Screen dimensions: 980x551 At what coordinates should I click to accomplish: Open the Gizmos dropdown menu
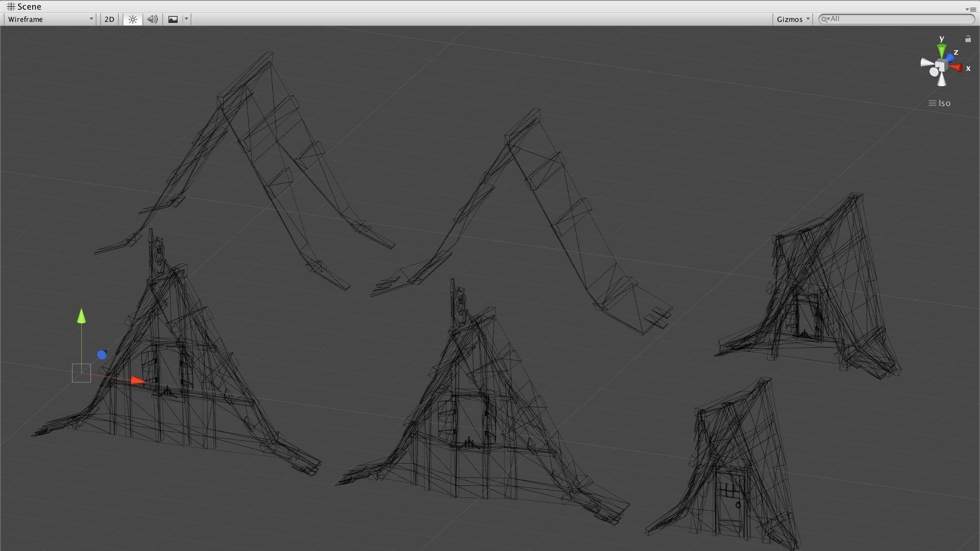pos(793,19)
